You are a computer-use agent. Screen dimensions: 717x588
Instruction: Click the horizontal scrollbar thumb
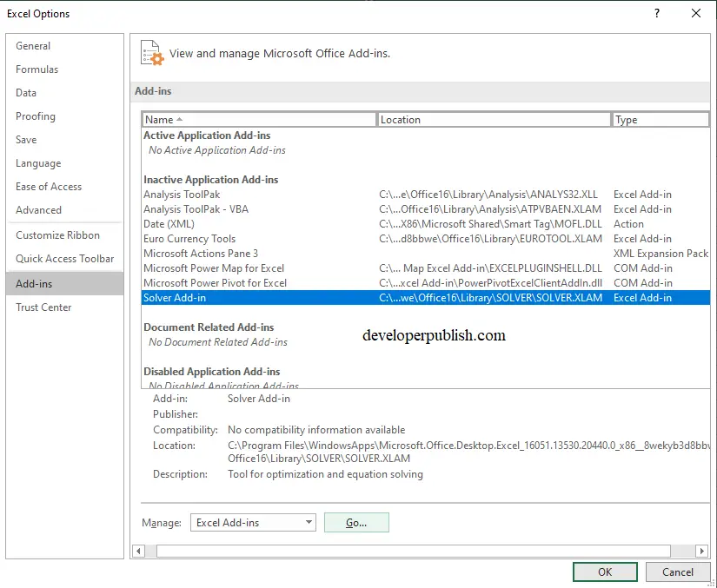click(414, 551)
